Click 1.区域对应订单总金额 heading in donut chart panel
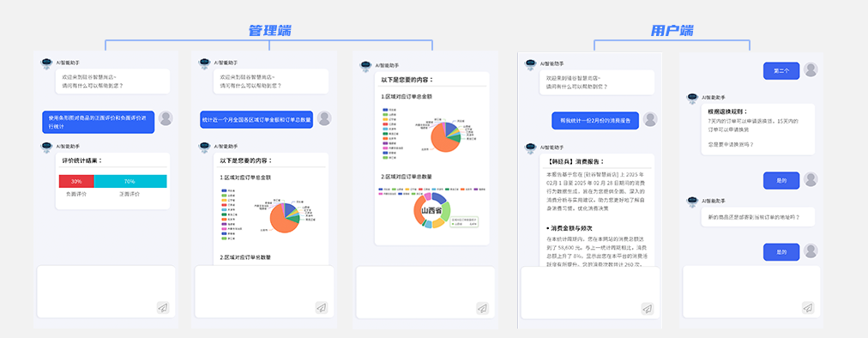Viewport: 868px width, 338px height. (x=407, y=96)
